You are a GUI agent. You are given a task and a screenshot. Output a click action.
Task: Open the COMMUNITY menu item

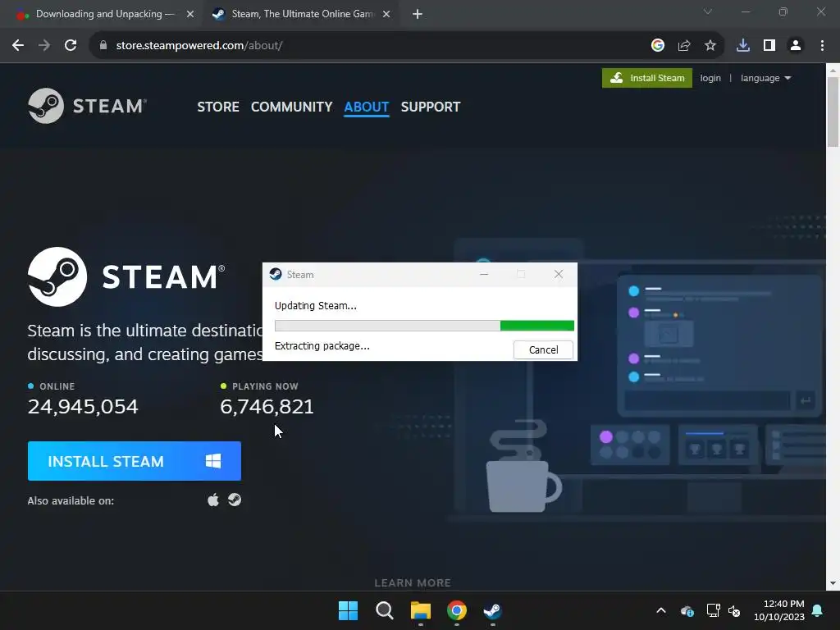pyautogui.click(x=291, y=107)
